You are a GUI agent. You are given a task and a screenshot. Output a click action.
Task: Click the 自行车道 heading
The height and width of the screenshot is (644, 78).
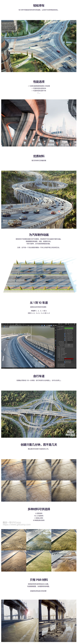coord(39,376)
